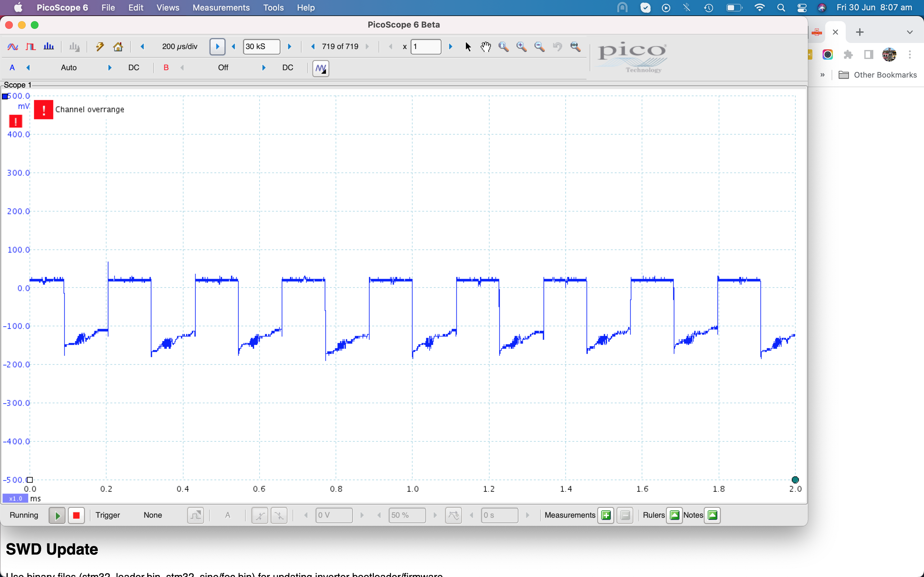Click the green Start capture button

click(57, 515)
